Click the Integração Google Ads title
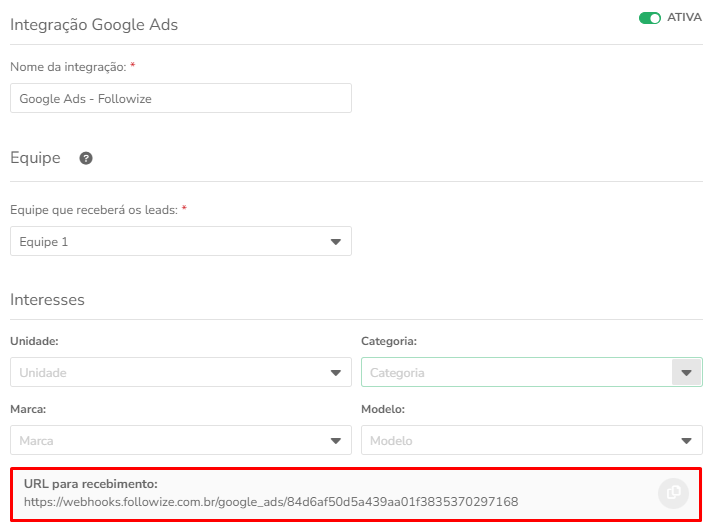The width and height of the screenshot is (714, 528). click(x=94, y=25)
